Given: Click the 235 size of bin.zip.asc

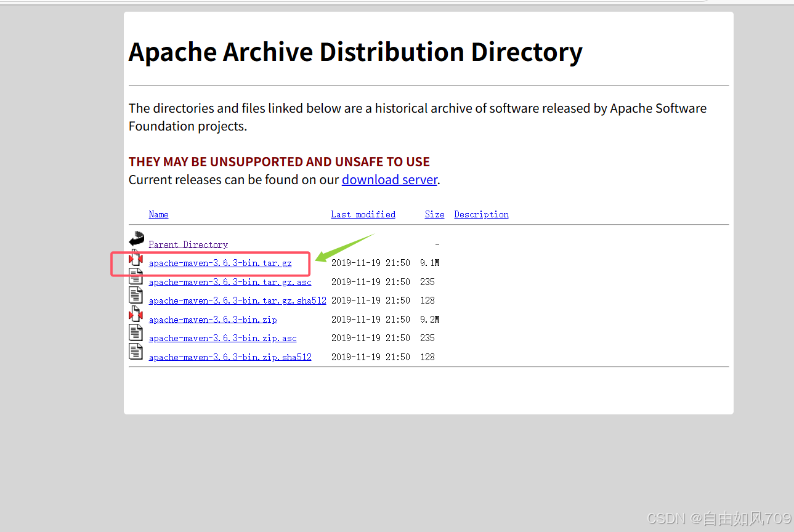Looking at the screenshot, I should (427, 338).
